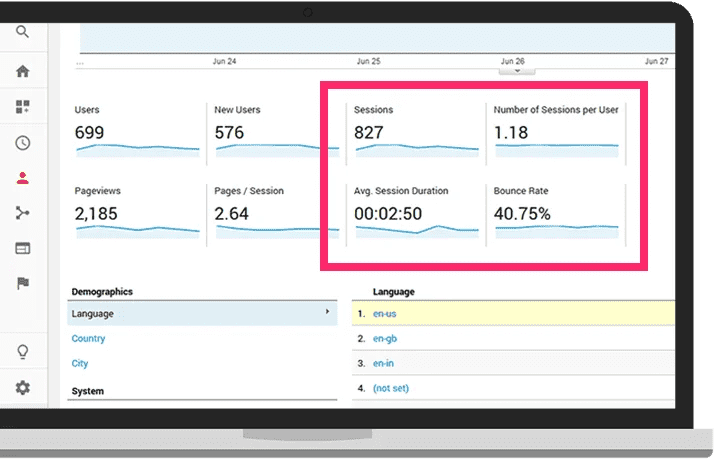This screenshot has height=460, width=715.
Task: Open the Home icon in sidebar
Action: pos(23,71)
